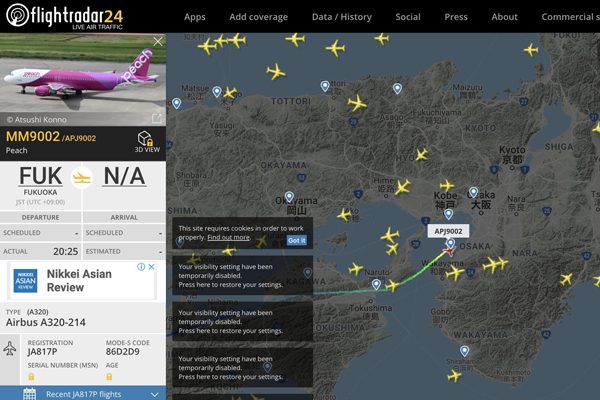Click the flight status plane icon
This screenshot has width=600, height=400.
(x=82, y=178)
